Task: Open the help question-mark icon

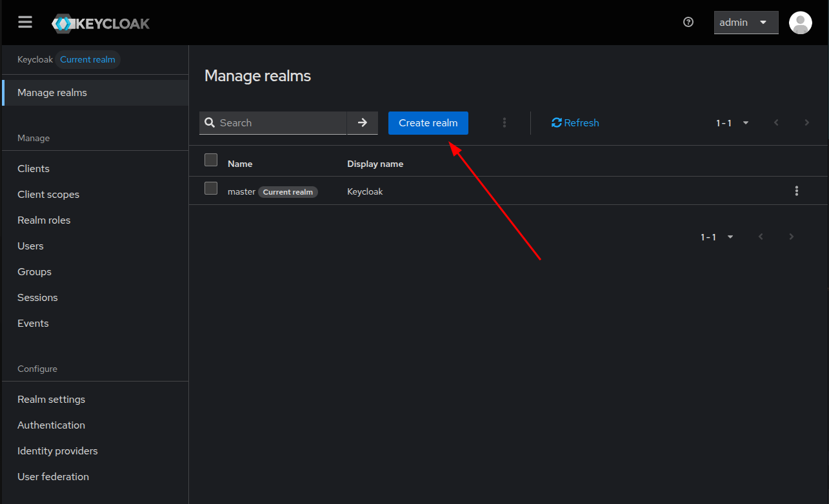Action: click(688, 23)
